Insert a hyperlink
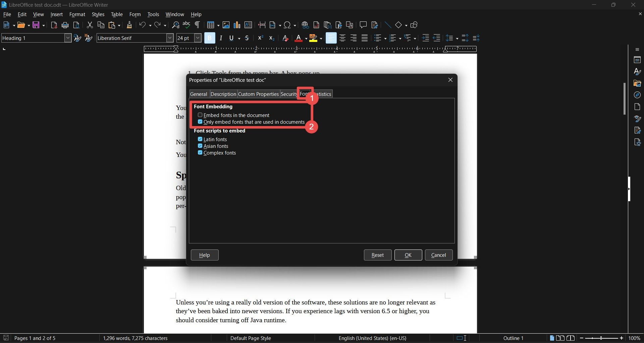 306,25
